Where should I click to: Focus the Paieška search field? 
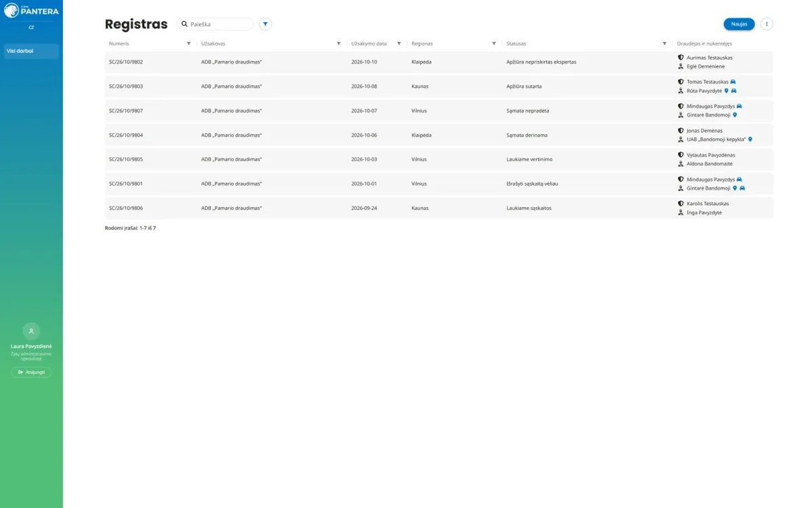[215, 24]
